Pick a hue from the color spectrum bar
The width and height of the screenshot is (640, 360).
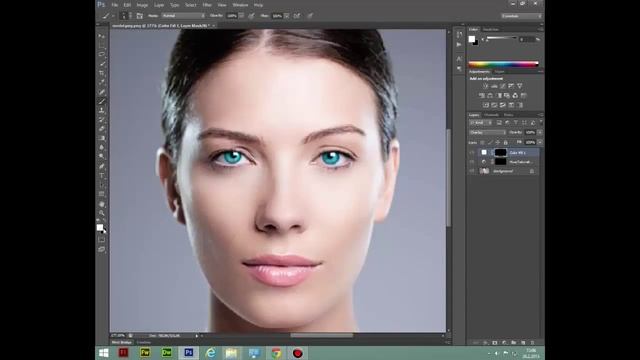click(503, 64)
